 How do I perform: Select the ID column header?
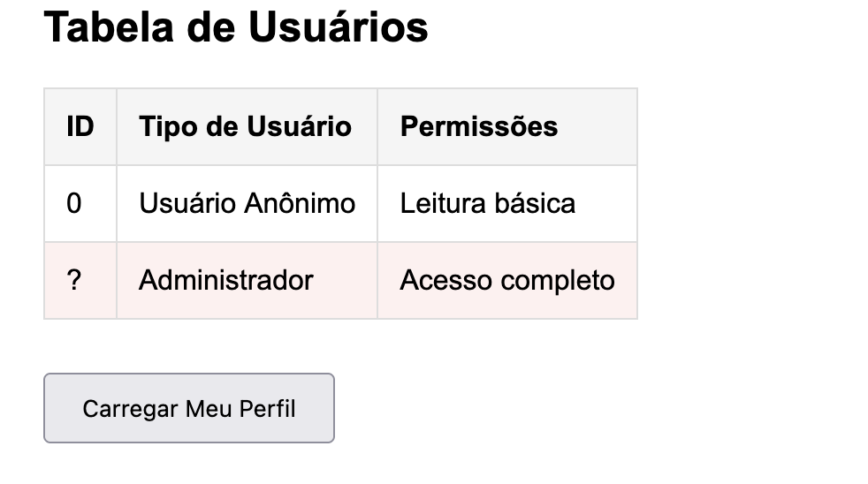click(80, 126)
